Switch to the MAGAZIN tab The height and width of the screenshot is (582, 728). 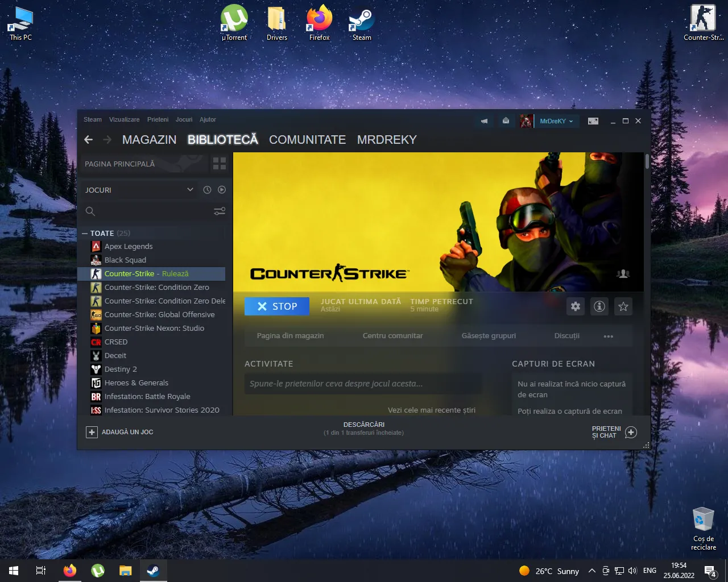[149, 140]
